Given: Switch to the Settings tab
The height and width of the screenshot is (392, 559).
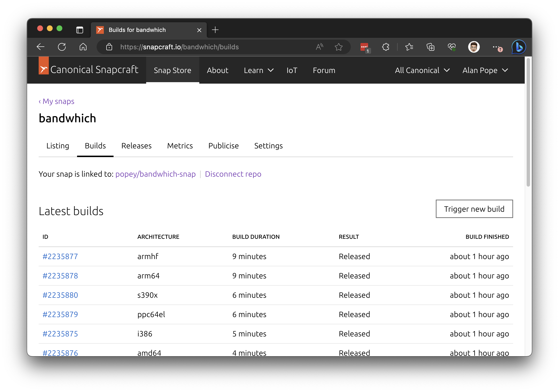Looking at the screenshot, I should tap(268, 146).
